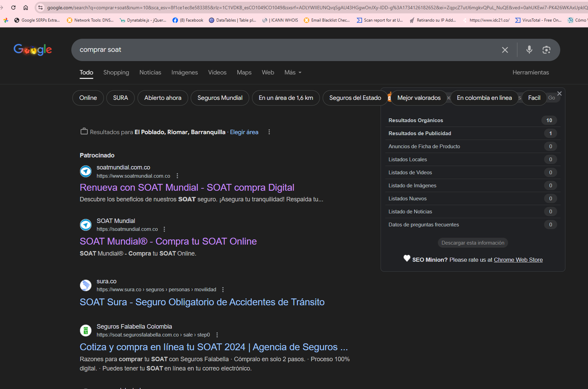Viewport: 588px width, 389px height.
Task: Open the Retirando su IP bookmark
Action: 433,20
